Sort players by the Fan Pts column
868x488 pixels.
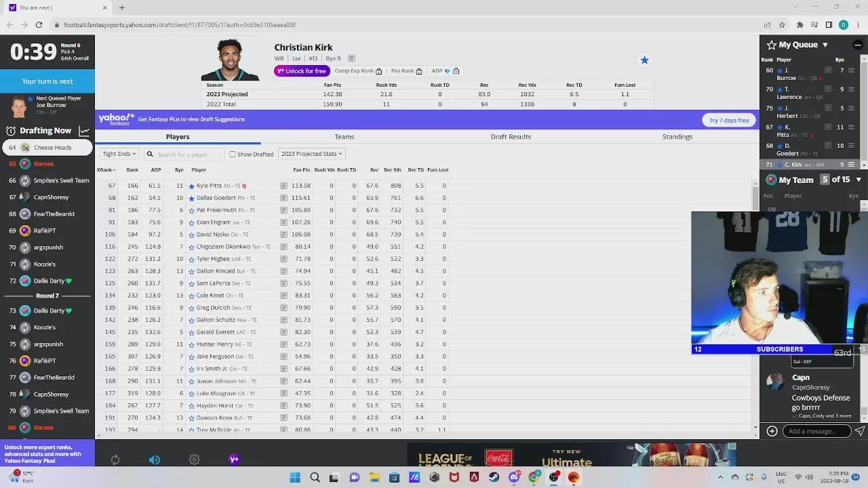(x=301, y=170)
